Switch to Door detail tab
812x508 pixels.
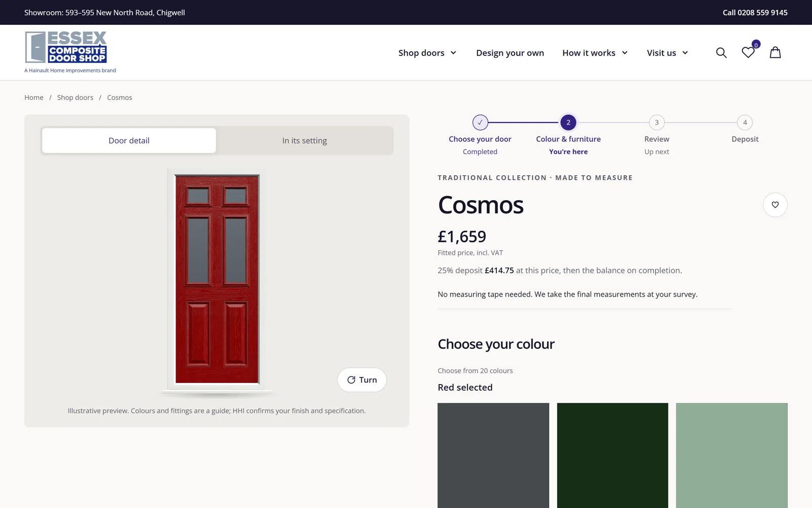[129, 141]
